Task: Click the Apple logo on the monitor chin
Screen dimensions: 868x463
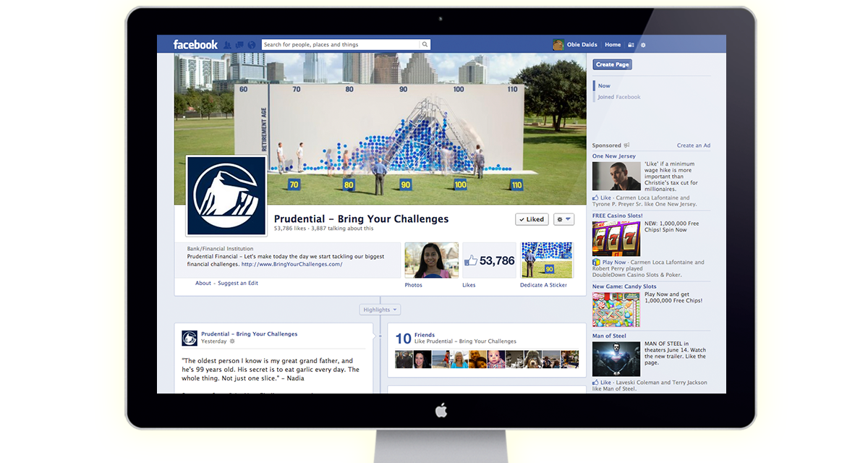Action: coord(441,411)
